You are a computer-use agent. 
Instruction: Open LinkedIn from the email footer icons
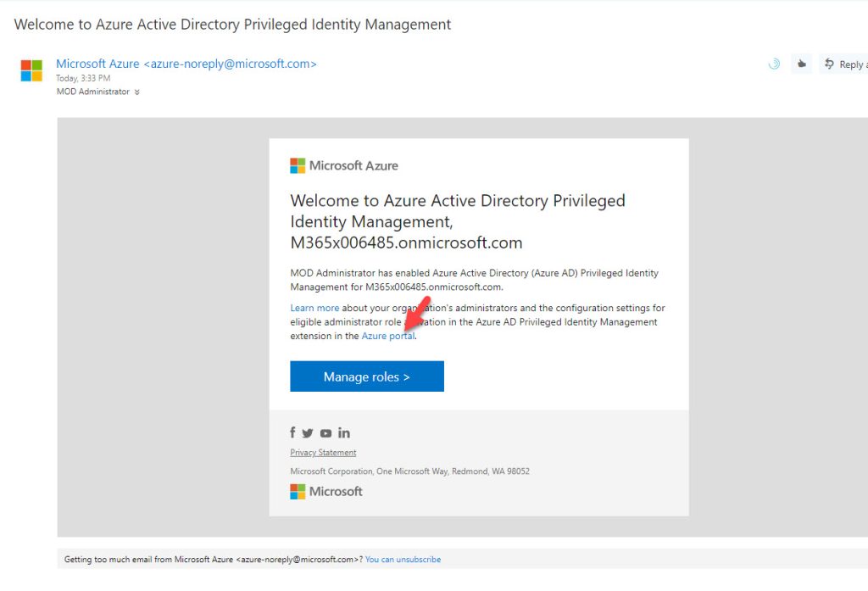pos(343,432)
